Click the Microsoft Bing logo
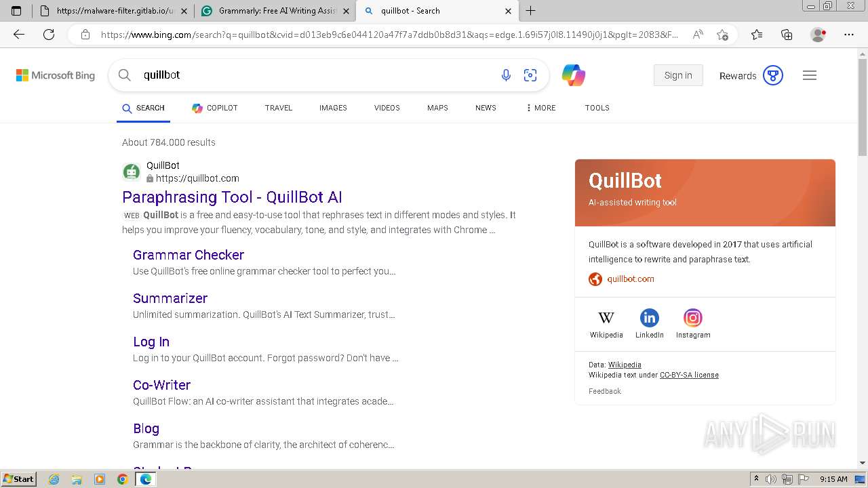This screenshot has height=488, width=868. 56,75
